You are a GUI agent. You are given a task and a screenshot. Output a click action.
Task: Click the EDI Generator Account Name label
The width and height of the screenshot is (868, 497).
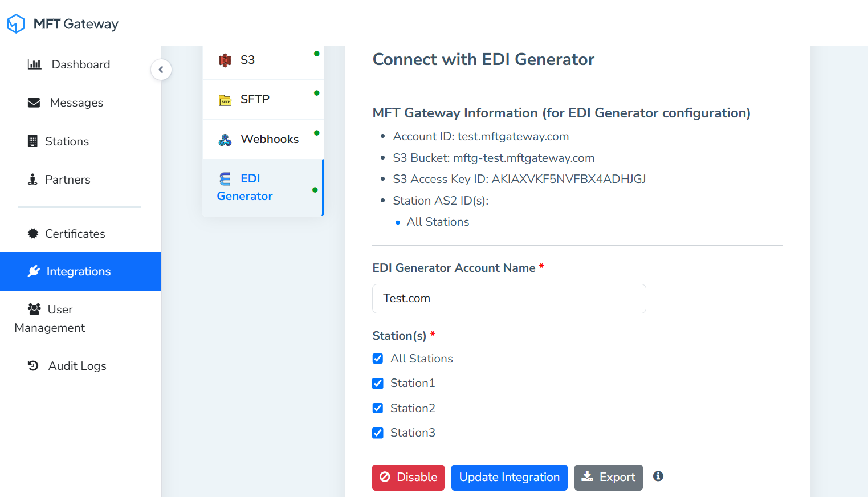point(454,268)
